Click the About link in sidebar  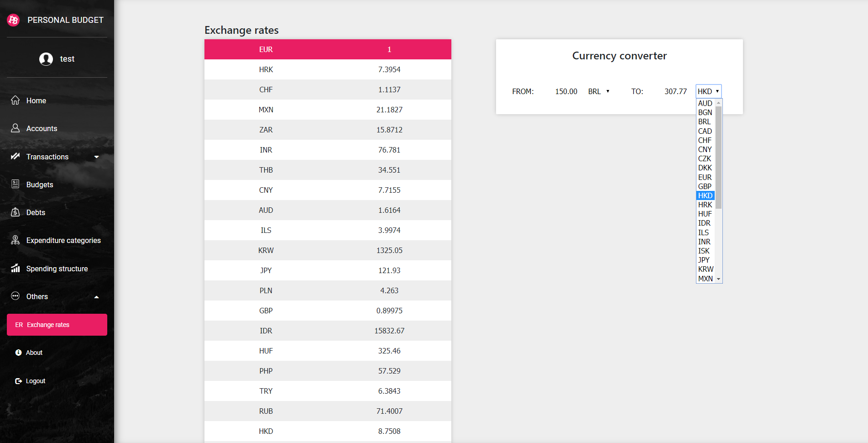tap(34, 352)
